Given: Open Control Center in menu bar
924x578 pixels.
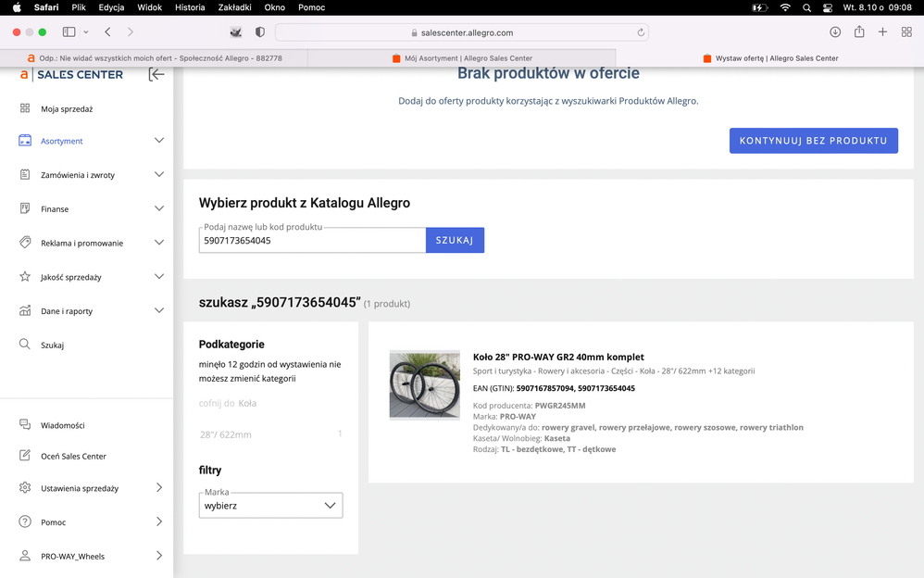Looking at the screenshot, I should [828, 7].
